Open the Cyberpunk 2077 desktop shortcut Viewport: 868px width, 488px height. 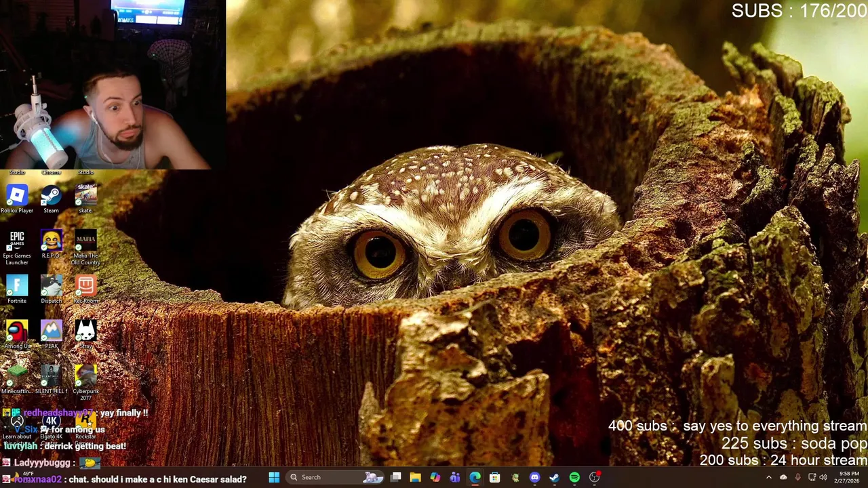click(85, 382)
